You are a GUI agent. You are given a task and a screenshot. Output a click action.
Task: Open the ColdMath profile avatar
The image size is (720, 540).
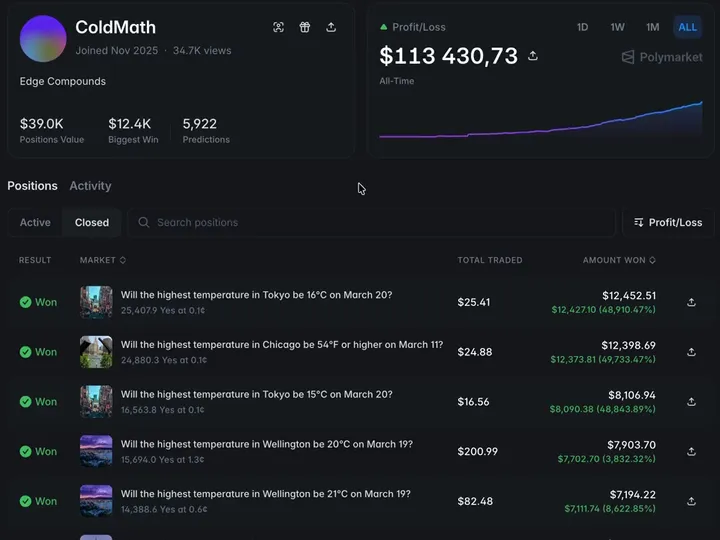[x=43, y=39]
